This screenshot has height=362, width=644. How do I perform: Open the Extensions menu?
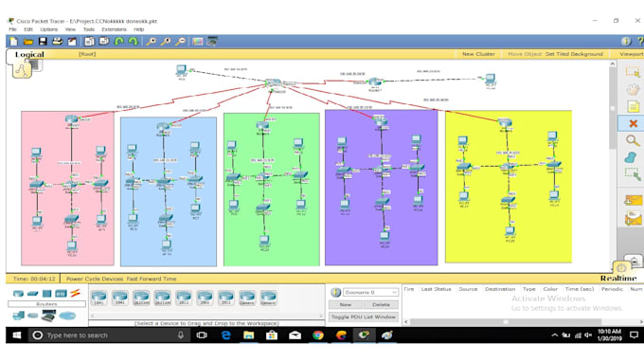point(114,29)
